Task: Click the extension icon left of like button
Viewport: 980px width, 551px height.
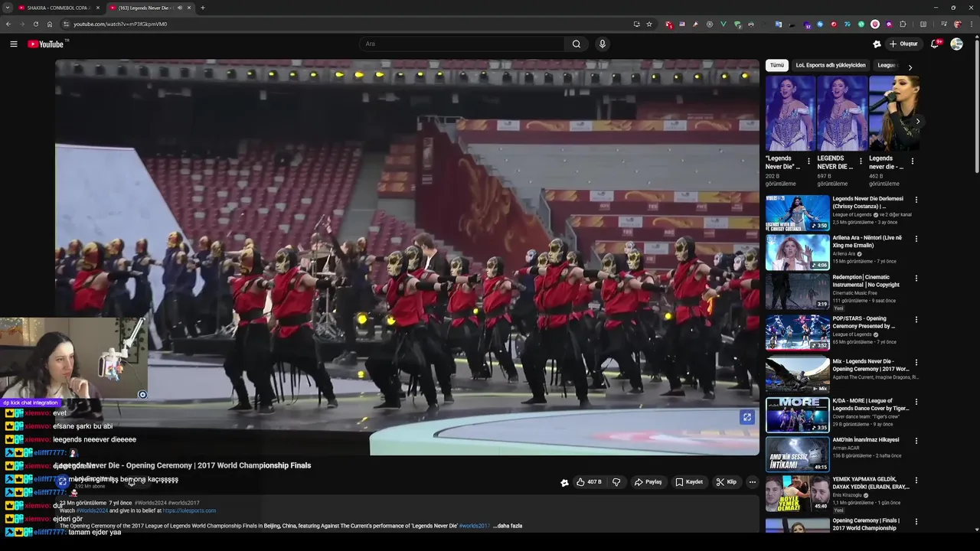Action: 564,482
